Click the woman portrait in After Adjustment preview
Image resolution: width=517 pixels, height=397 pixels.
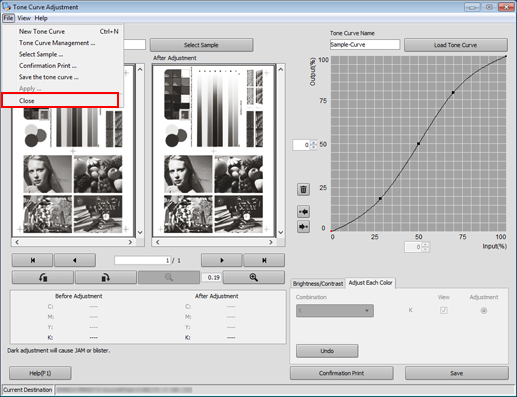click(188, 174)
